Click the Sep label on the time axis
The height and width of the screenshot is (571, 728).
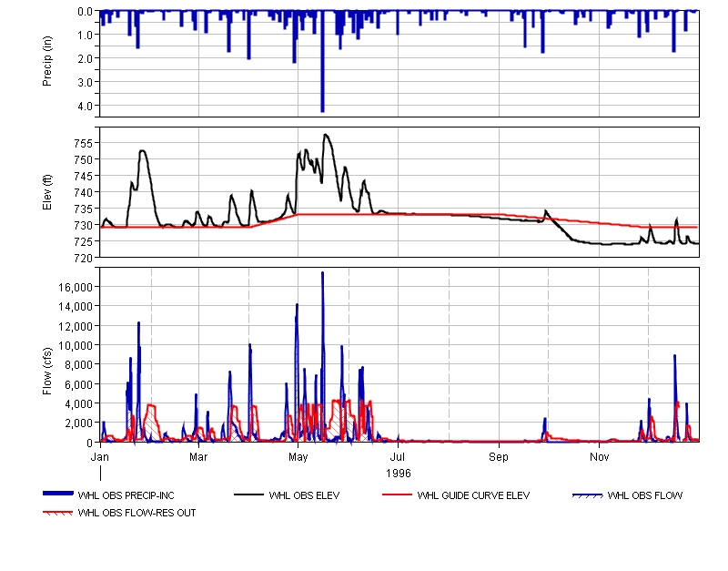click(x=499, y=454)
